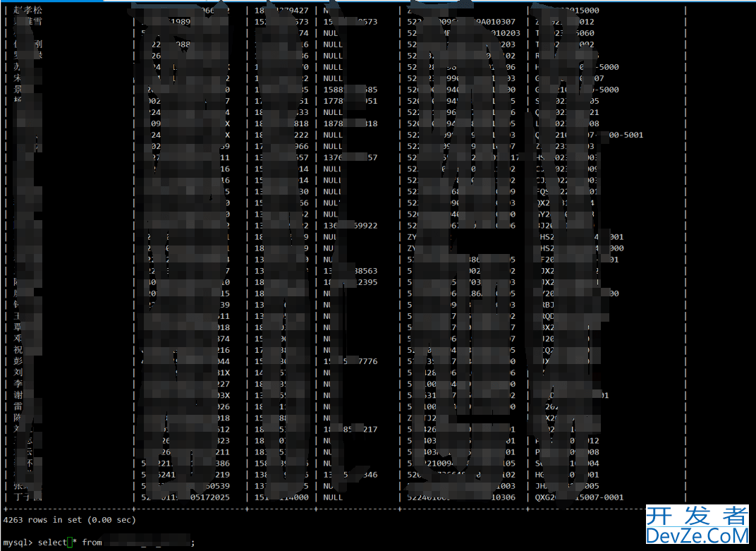756x551 pixels.
Task: Click the code ending 00-5001
Action: [x=589, y=135]
